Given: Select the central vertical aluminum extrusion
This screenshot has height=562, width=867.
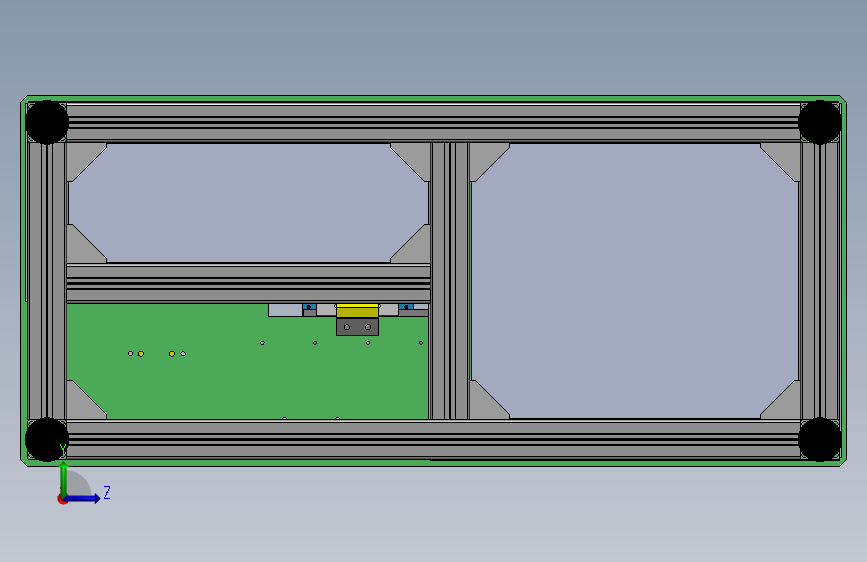Looking at the screenshot, I should point(450,281).
